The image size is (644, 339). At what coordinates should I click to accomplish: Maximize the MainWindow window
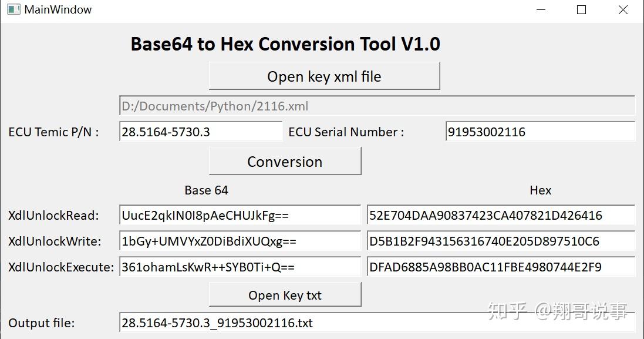tap(581, 9)
